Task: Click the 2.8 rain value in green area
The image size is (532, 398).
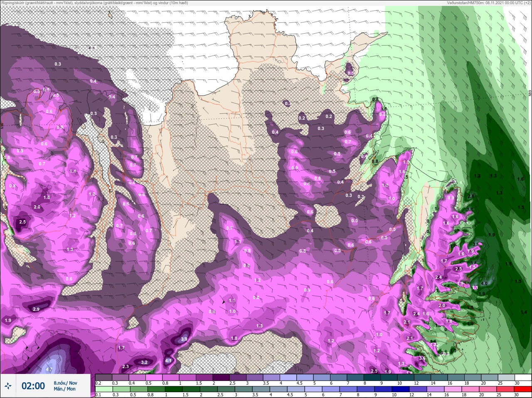Action: click(471, 196)
